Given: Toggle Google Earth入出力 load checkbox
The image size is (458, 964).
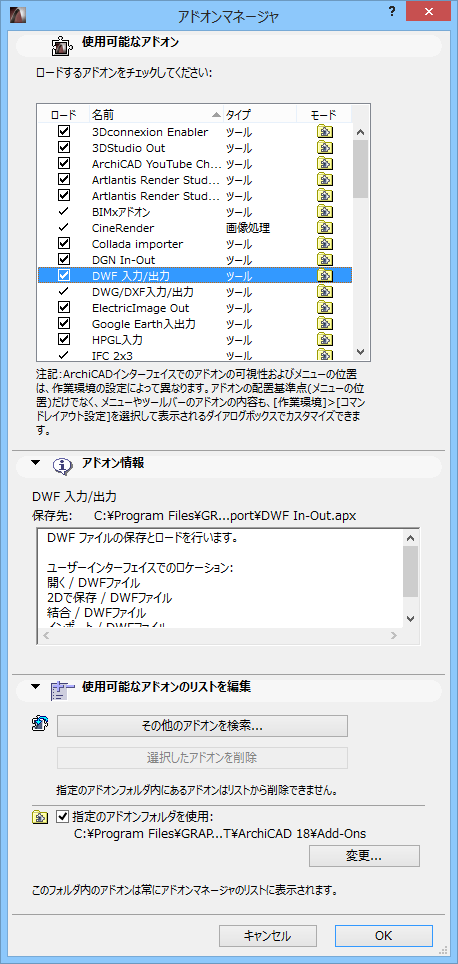Looking at the screenshot, I should (64, 323).
